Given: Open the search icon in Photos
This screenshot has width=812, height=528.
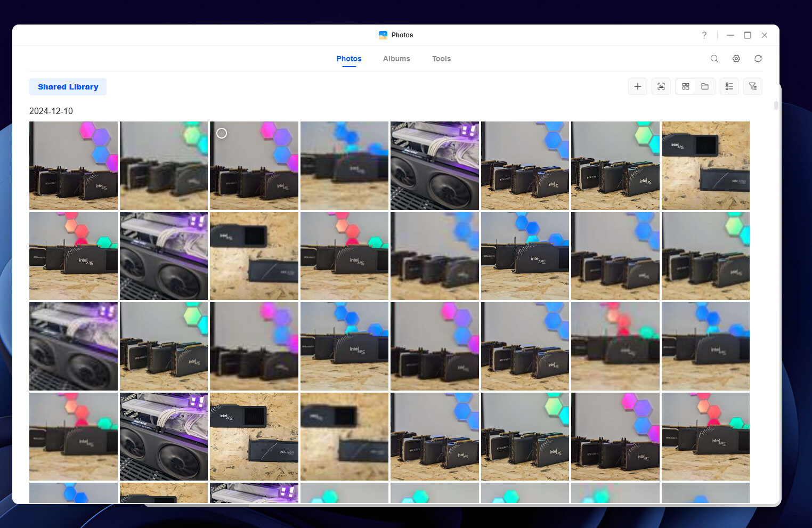Looking at the screenshot, I should [714, 59].
